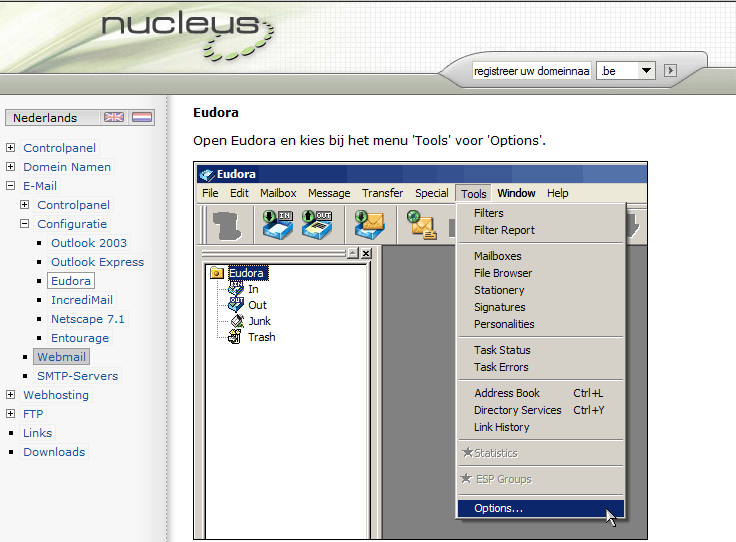Screen dimensions: 736x542
Task: Open the Special menu
Action: (x=431, y=193)
